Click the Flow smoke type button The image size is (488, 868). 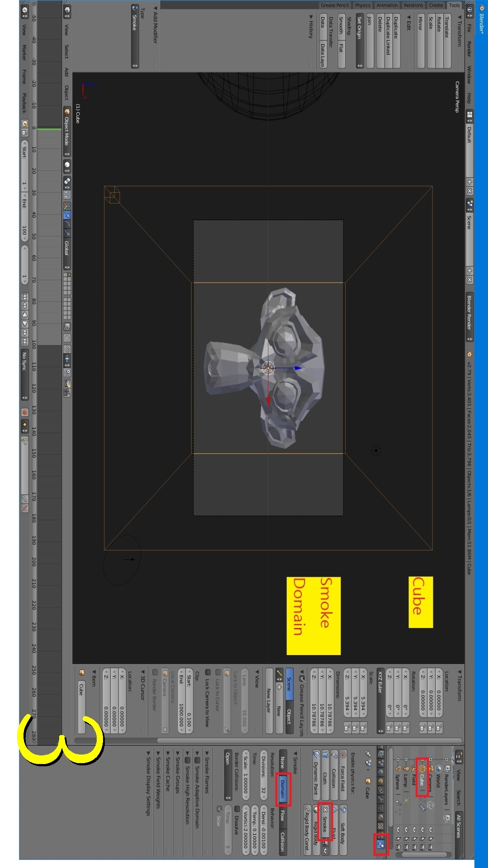click(283, 816)
